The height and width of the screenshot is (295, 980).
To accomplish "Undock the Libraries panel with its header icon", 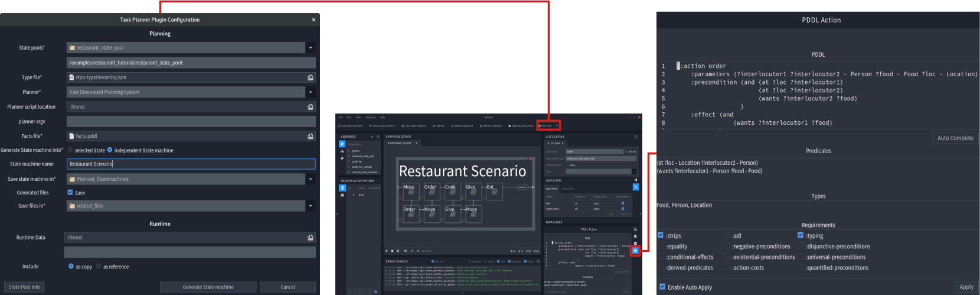I will [x=378, y=137].
